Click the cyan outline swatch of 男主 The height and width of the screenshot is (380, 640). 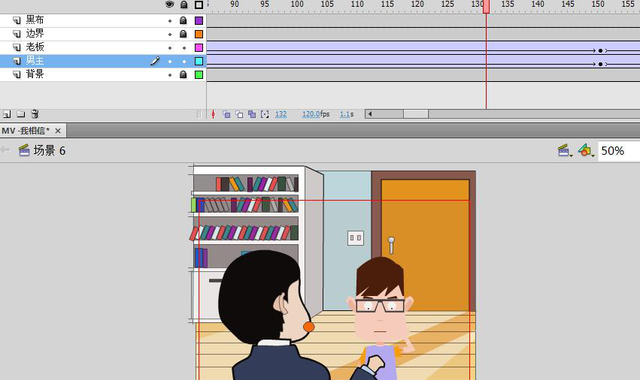coord(199,61)
